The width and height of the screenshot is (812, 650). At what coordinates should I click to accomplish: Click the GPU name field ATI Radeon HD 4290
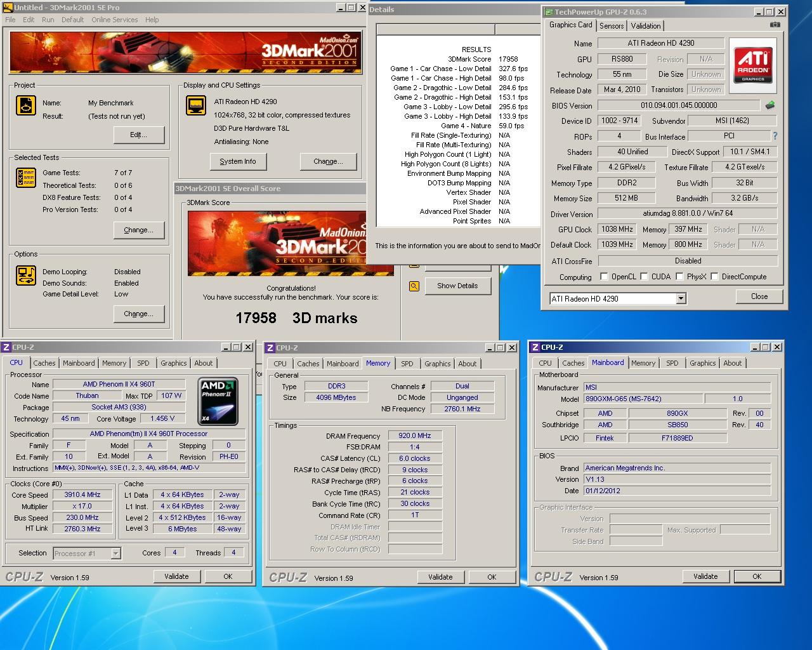[661, 43]
